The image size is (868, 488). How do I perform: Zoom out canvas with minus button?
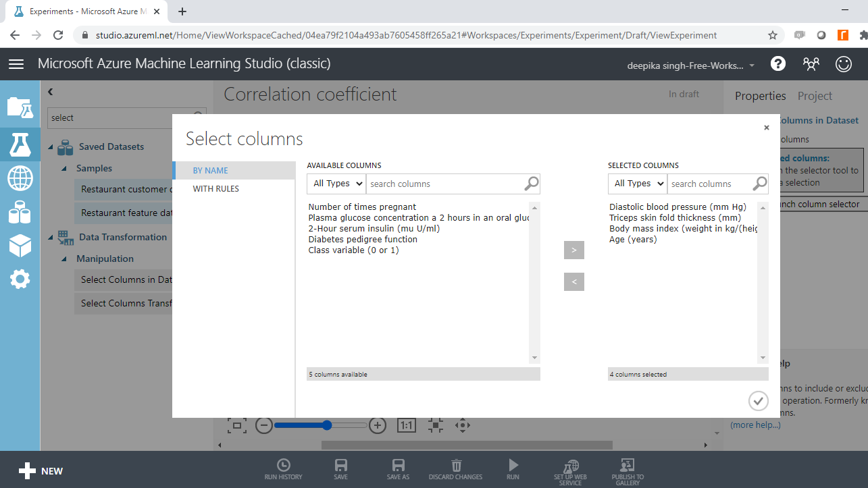point(264,425)
